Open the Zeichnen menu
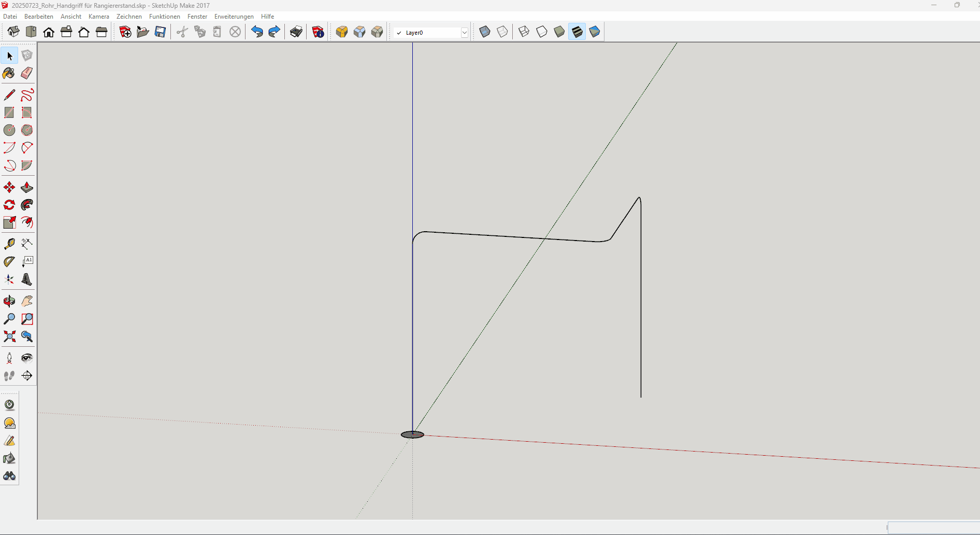This screenshot has width=980, height=535. point(129,17)
